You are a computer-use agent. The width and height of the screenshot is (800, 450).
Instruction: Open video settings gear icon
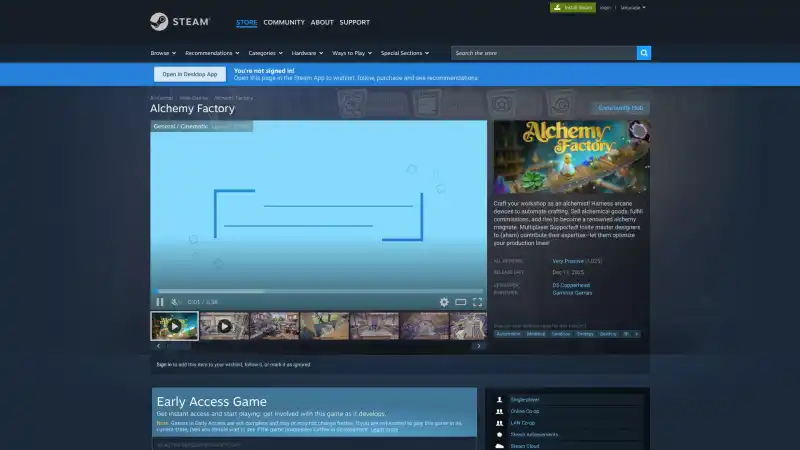[444, 302]
